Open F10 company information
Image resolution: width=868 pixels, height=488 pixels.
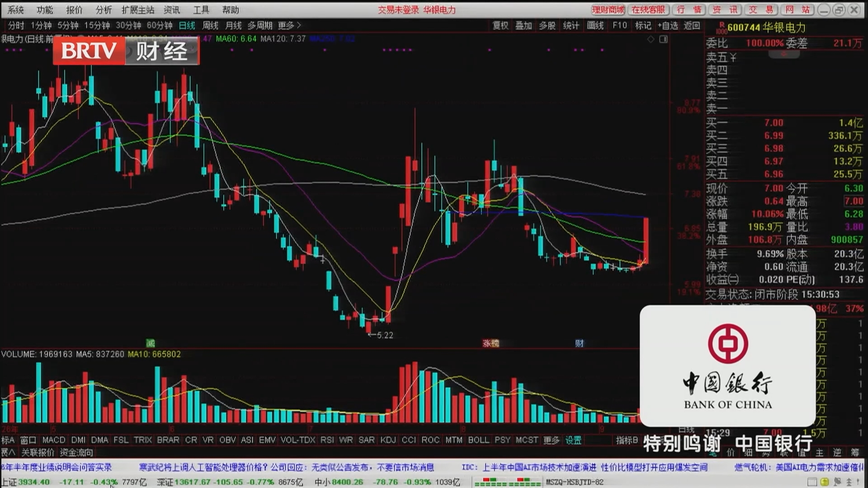click(620, 26)
